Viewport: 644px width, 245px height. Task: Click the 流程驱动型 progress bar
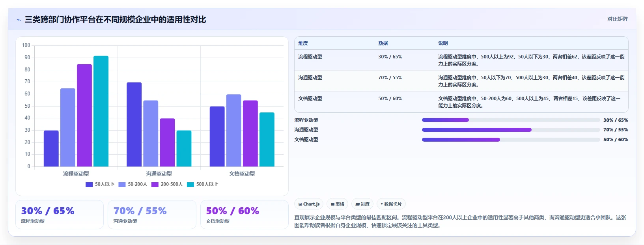(511, 120)
